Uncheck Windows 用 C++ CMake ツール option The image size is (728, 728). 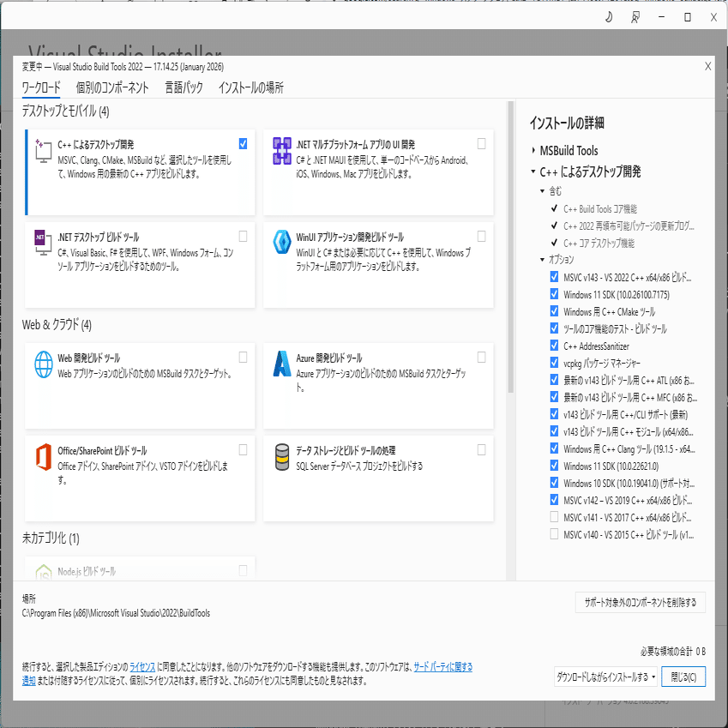tap(554, 311)
